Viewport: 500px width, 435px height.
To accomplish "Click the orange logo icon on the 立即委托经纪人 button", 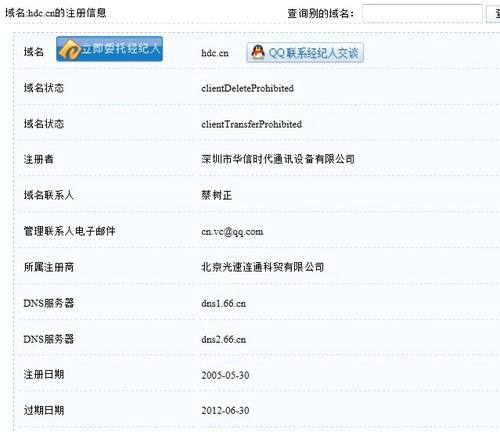I will 69,50.
